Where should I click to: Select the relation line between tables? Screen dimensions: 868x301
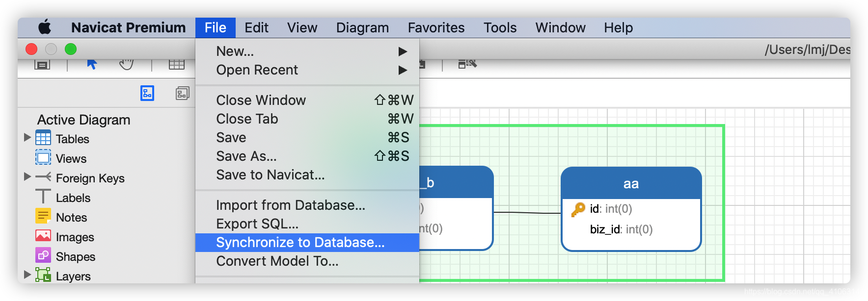527,213
